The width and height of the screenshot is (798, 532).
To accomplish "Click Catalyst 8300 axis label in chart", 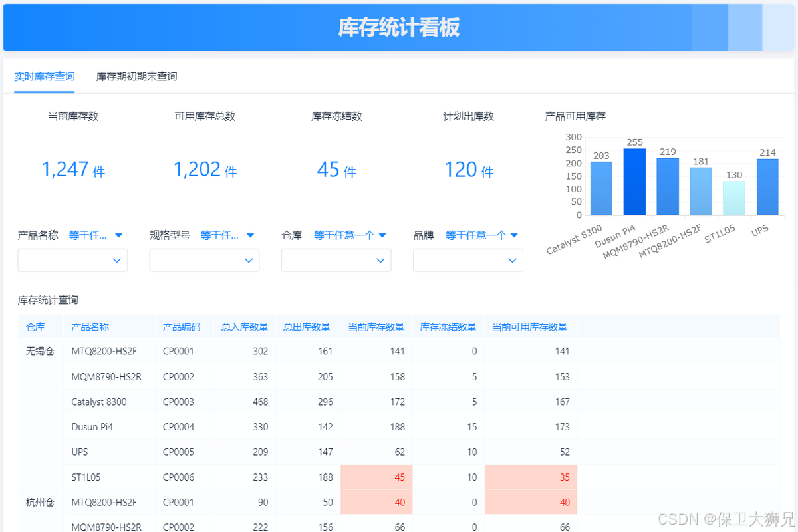I will coord(575,241).
